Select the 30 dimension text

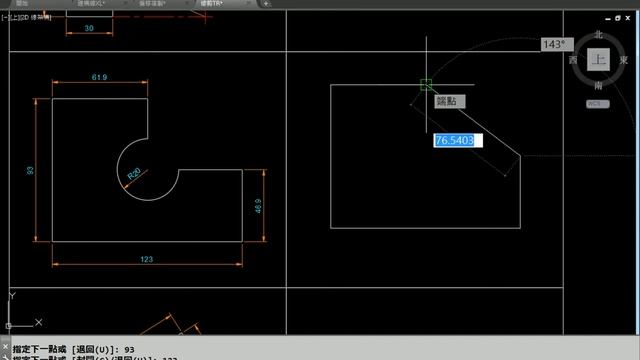click(89, 28)
